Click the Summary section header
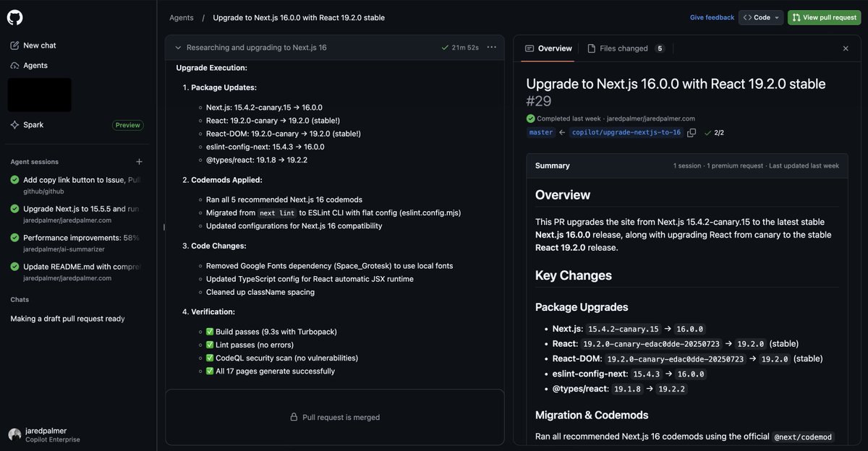The image size is (868, 451). [553, 166]
